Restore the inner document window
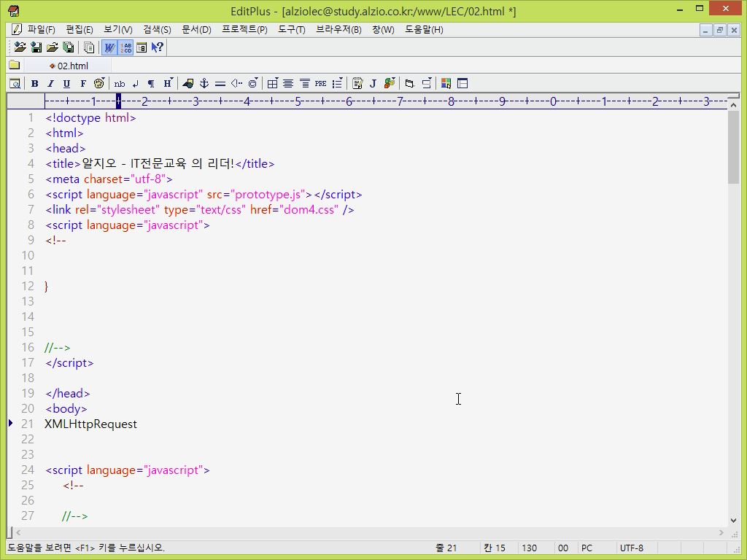Screen dimensions: 747x560 (720, 30)
